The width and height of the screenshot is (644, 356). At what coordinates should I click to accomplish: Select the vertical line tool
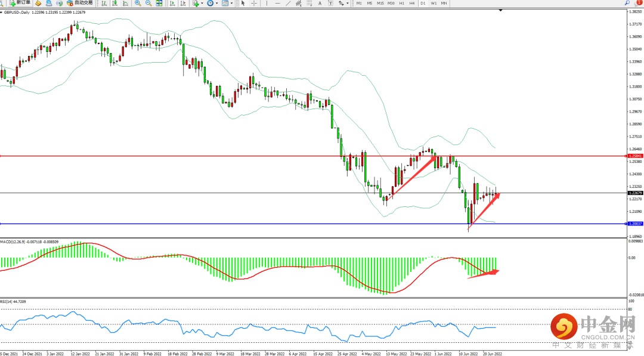click(267, 3)
